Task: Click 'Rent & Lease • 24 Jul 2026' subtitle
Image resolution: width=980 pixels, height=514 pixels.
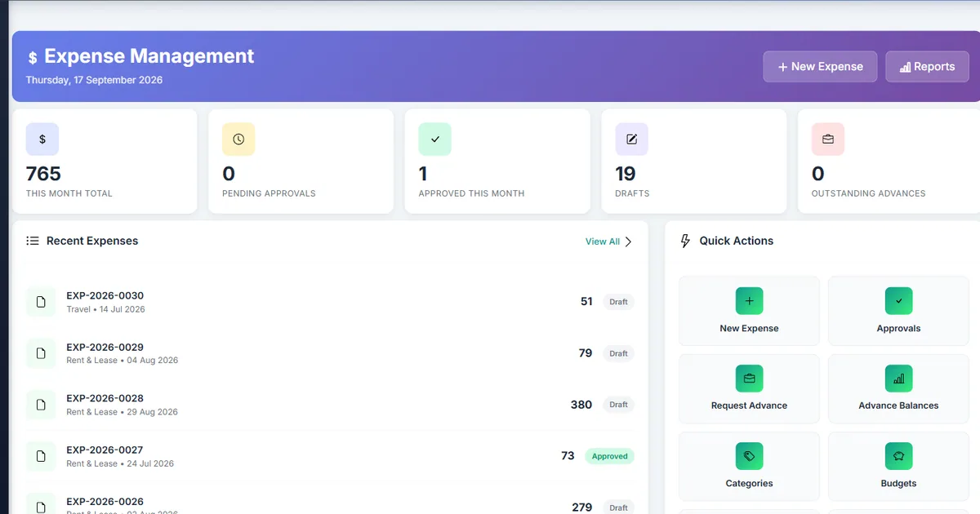Action: pos(120,463)
